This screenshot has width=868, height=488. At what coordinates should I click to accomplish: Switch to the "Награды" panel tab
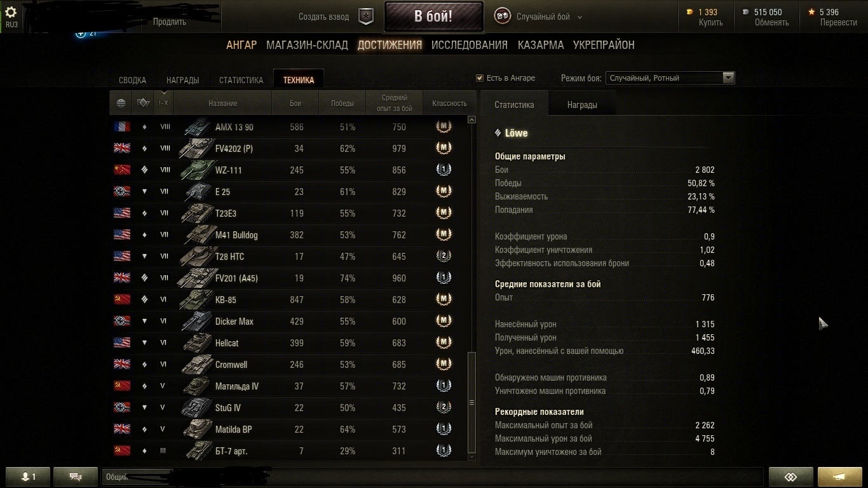(x=582, y=105)
